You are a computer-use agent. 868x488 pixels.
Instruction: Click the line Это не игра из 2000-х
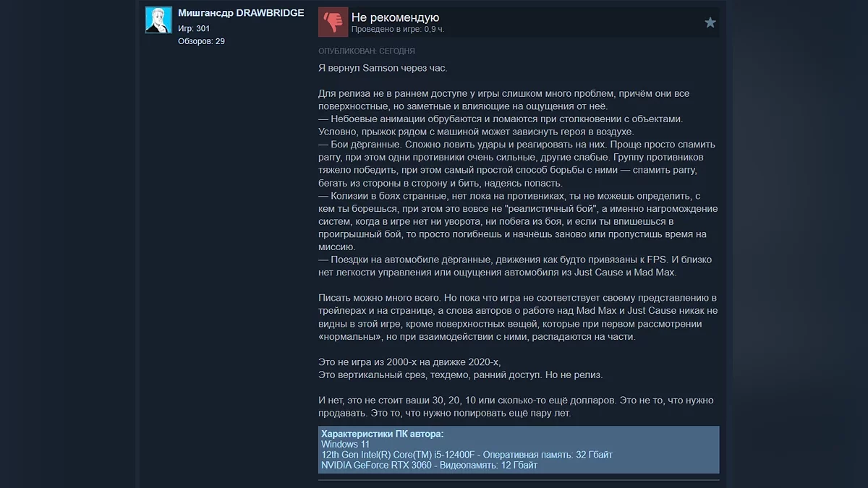point(409,362)
